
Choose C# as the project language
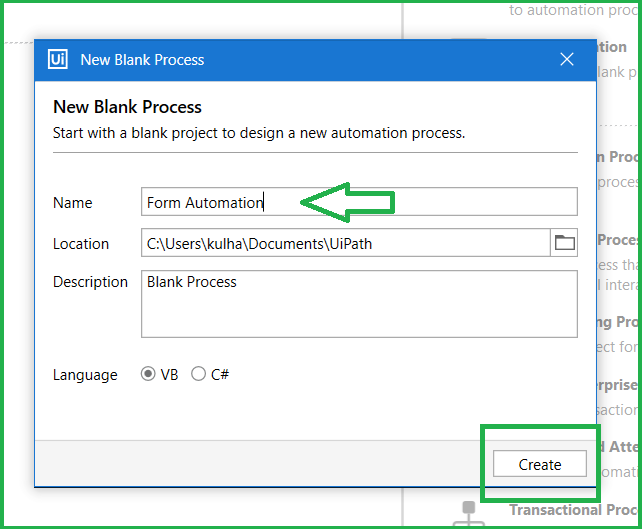(199, 375)
